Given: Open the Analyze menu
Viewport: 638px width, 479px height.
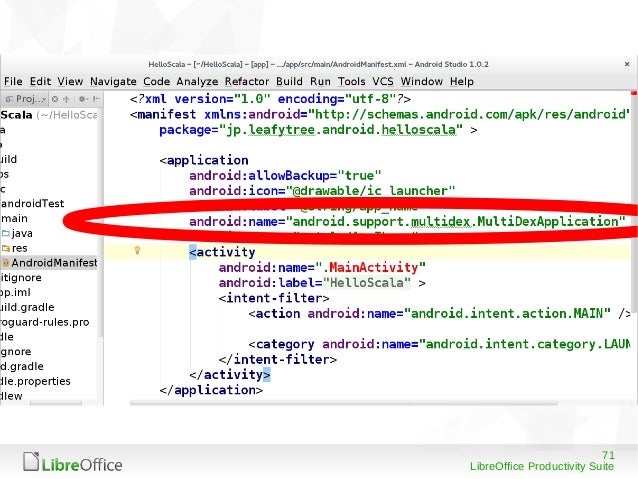Looking at the screenshot, I should point(197,81).
